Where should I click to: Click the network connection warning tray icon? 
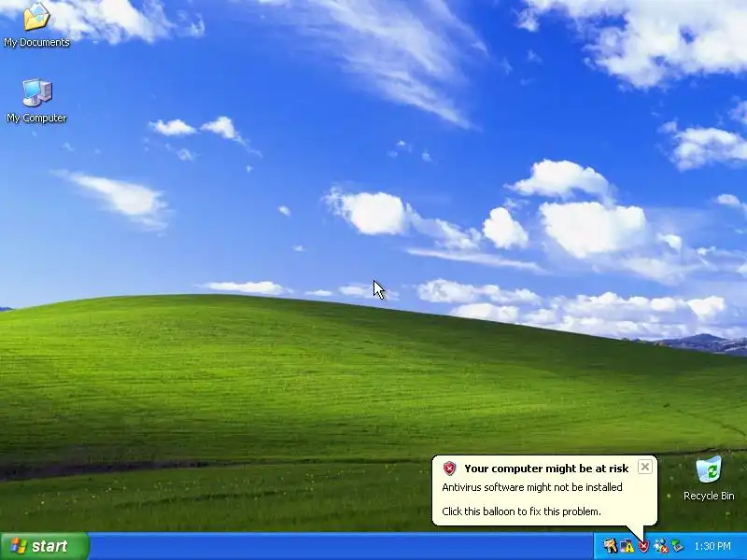point(627,546)
